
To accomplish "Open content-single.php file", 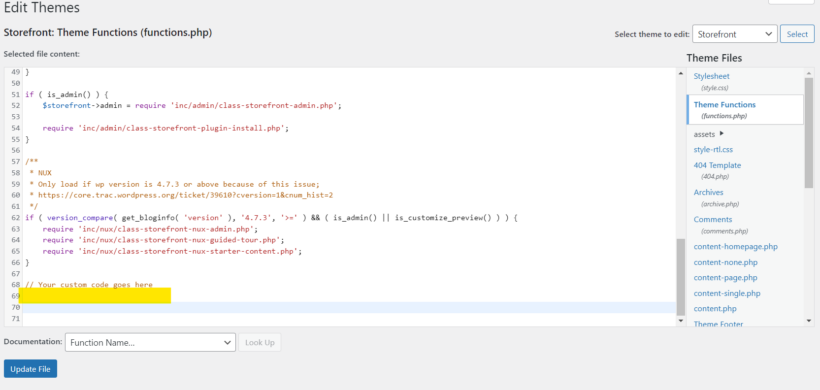I will (x=727, y=293).
